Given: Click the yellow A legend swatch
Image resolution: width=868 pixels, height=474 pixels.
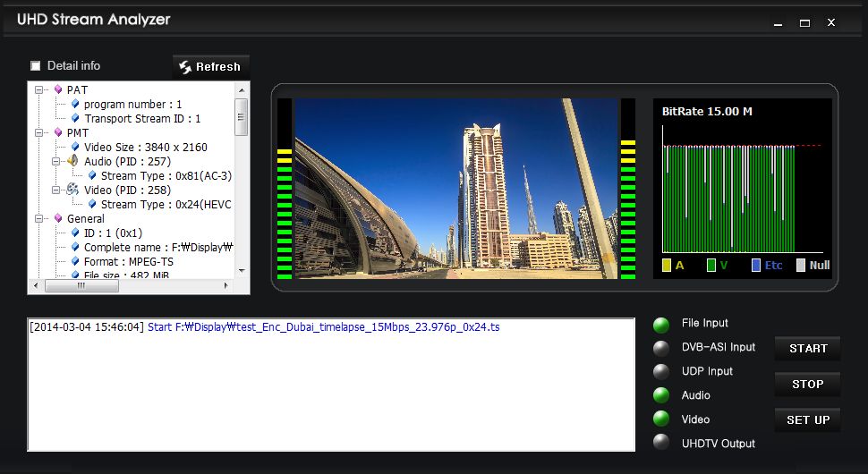Looking at the screenshot, I should pos(667,265).
